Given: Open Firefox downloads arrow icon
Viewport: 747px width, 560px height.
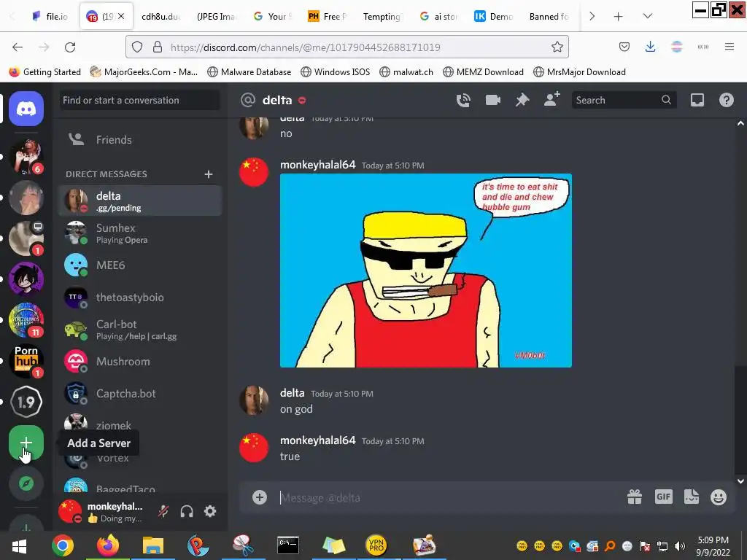Looking at the screenshot, I should pos(650,47).
